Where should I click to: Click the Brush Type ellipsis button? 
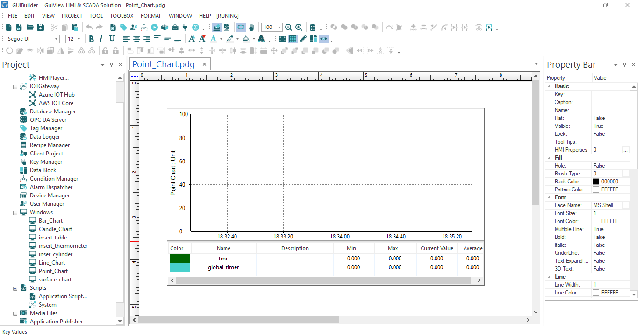626,174
